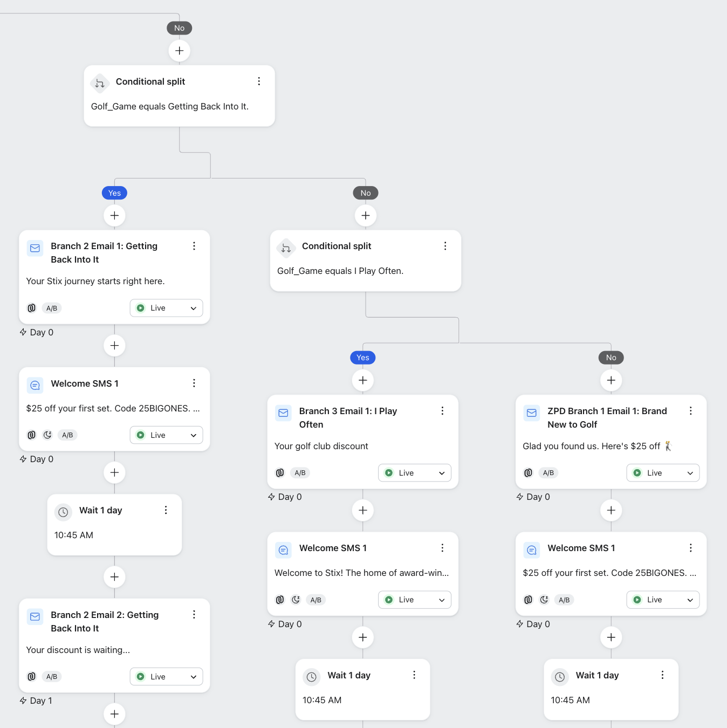Select 'Your golf club discount' subject line
The image size is (727, 728).
tap(321, 446)
